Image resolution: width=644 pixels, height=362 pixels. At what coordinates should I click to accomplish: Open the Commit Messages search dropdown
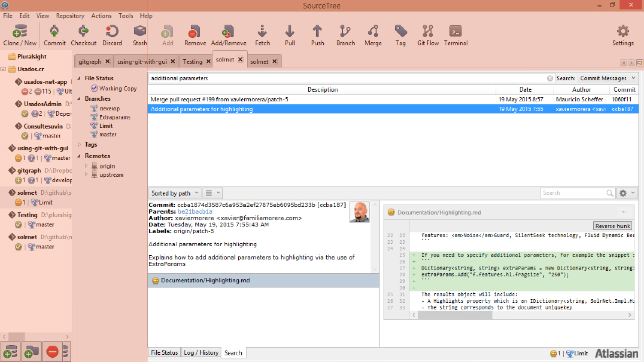click(607, 78)
